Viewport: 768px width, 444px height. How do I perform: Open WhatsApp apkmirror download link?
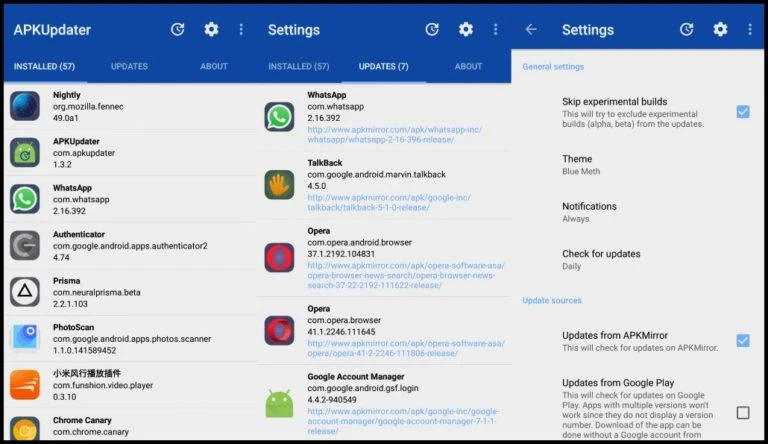click(x=394, y=135)
